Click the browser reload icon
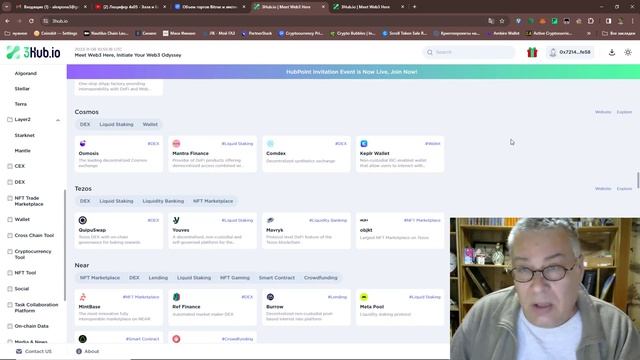Screen dimensions: 640x360 click(31, 21)
